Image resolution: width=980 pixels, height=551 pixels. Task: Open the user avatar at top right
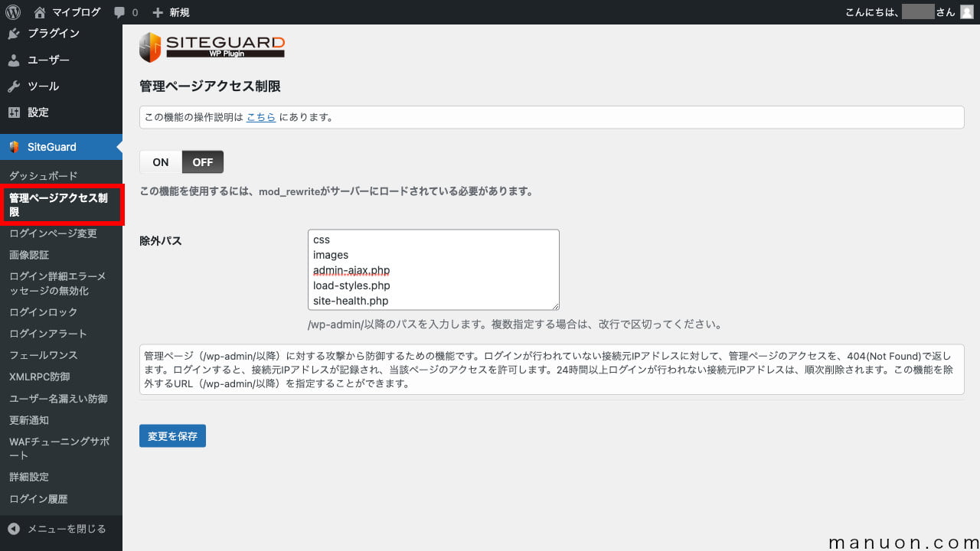tap(968, 12)
